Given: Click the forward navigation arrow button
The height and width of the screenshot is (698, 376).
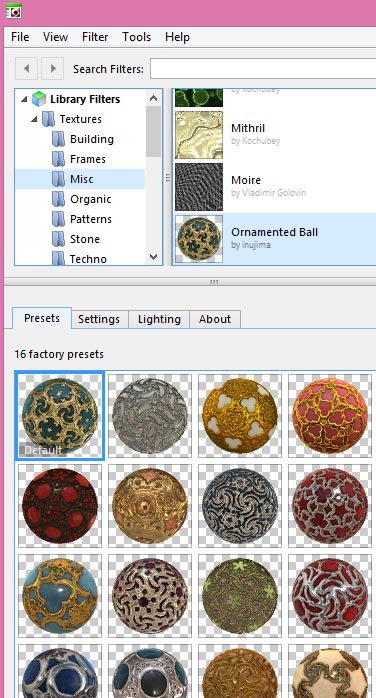Looking at the screenshot, I should [53, 69].
